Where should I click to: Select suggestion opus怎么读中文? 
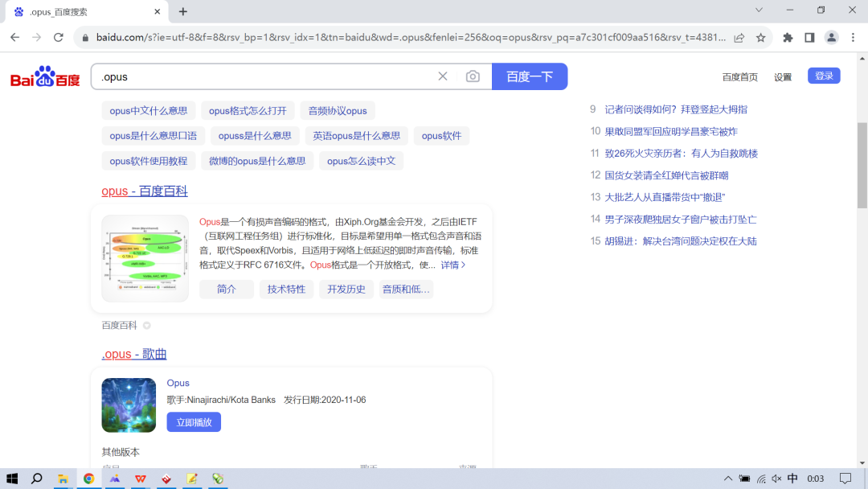(x=361, y=161)
